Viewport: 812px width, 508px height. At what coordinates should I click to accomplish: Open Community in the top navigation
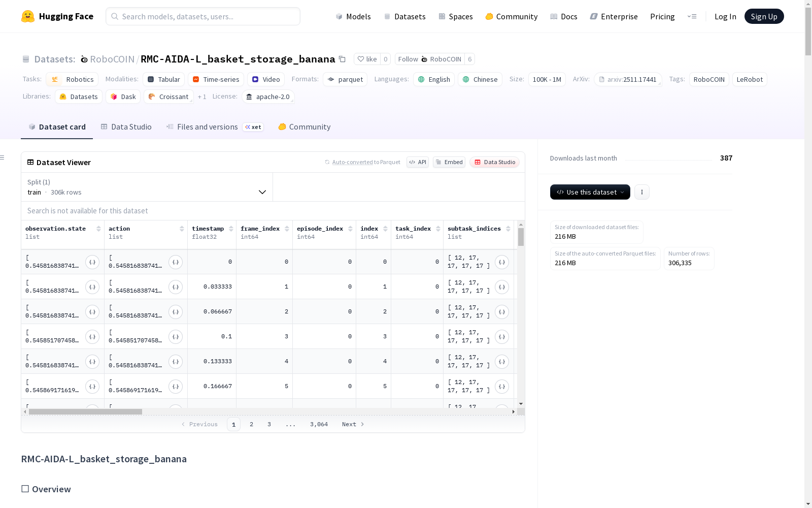point(512,16)
